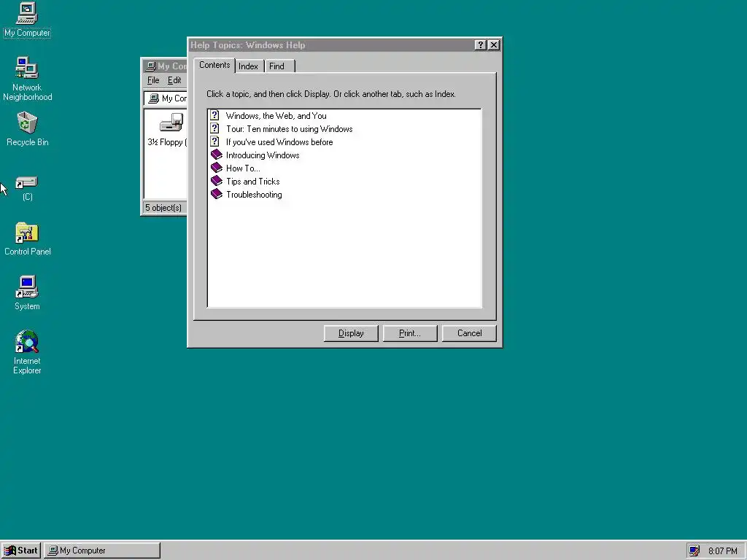Click the book icon beside Troubleshooting
Screen dimensions: 747x560
point(216,194)
